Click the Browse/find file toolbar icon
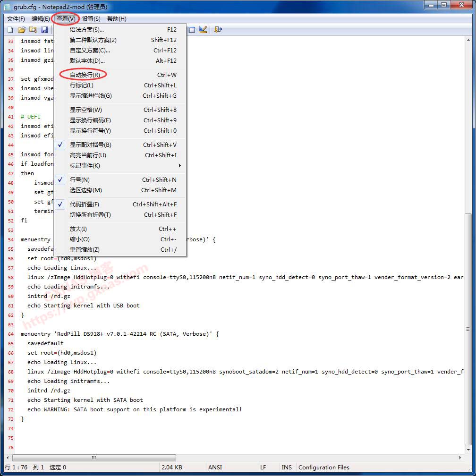The width and height of the screenshot is (476, 476). (x=33, y=30)
